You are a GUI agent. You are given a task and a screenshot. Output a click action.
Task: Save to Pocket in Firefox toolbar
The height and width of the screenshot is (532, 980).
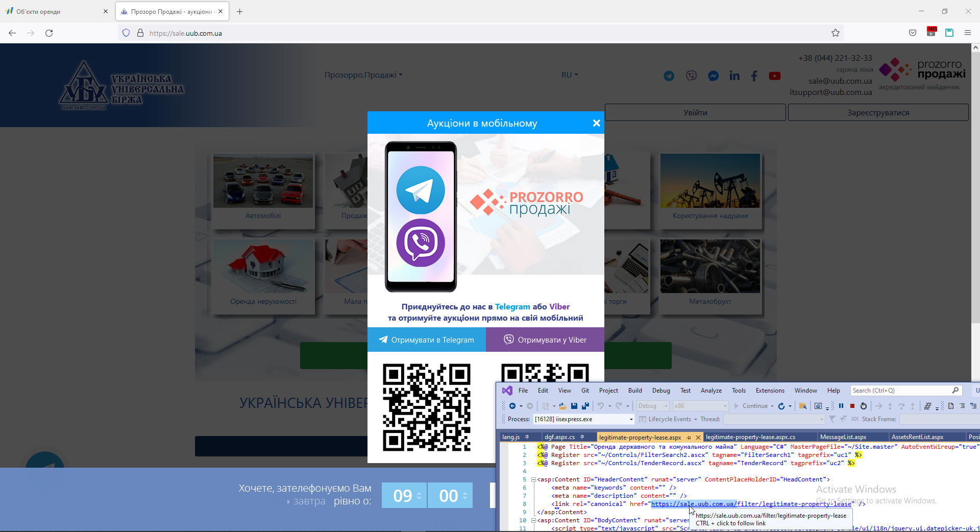[913, 33]
